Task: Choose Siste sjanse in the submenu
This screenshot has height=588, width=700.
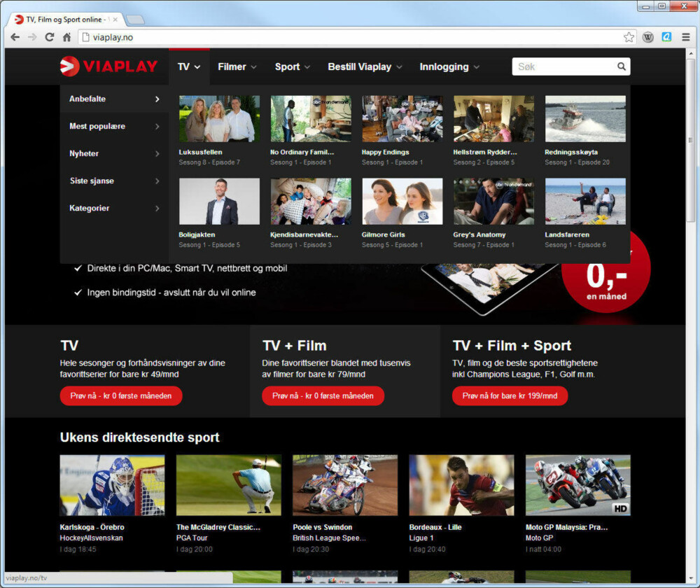Action: tap(114, 181)
